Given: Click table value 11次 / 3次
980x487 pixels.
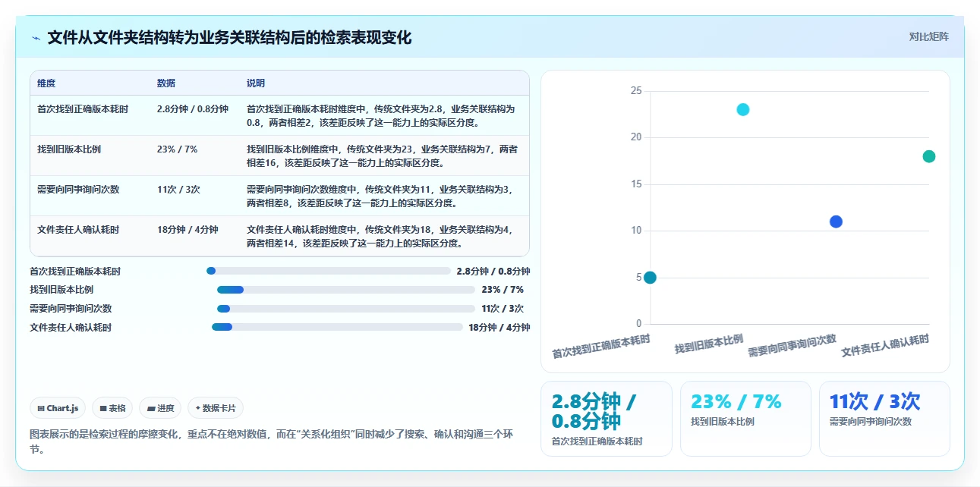Looking at the screenshot, I should pos(178,190).
